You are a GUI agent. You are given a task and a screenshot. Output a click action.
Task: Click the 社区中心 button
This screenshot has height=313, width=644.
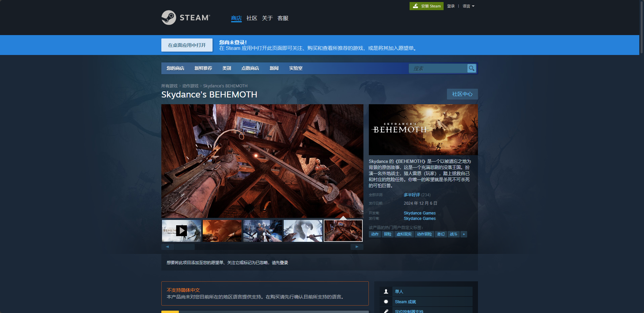coord(462,94)
